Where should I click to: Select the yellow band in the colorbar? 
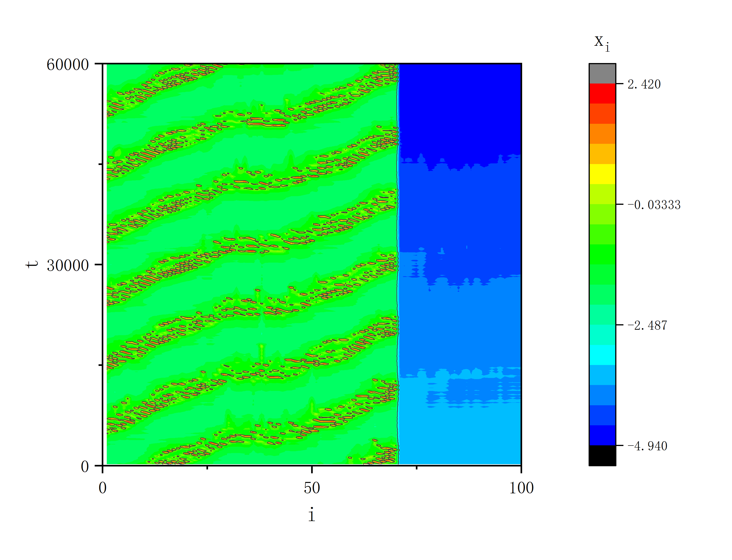602,174
